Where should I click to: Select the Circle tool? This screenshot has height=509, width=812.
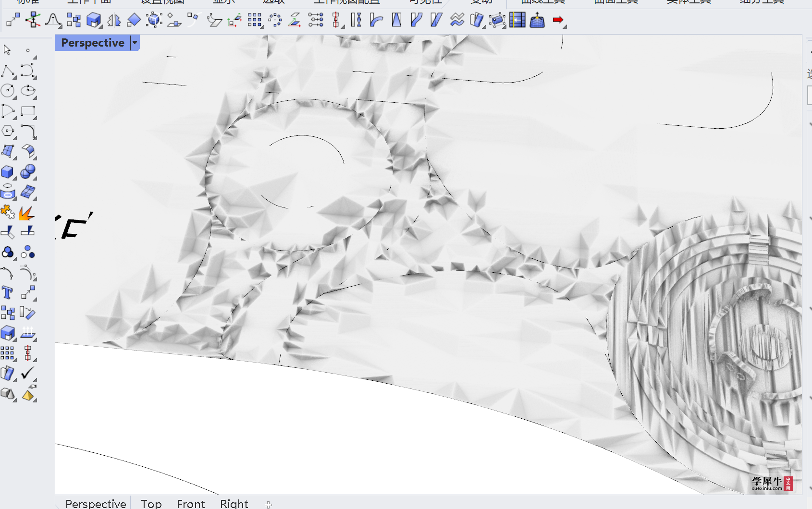(x=8, y=91)
